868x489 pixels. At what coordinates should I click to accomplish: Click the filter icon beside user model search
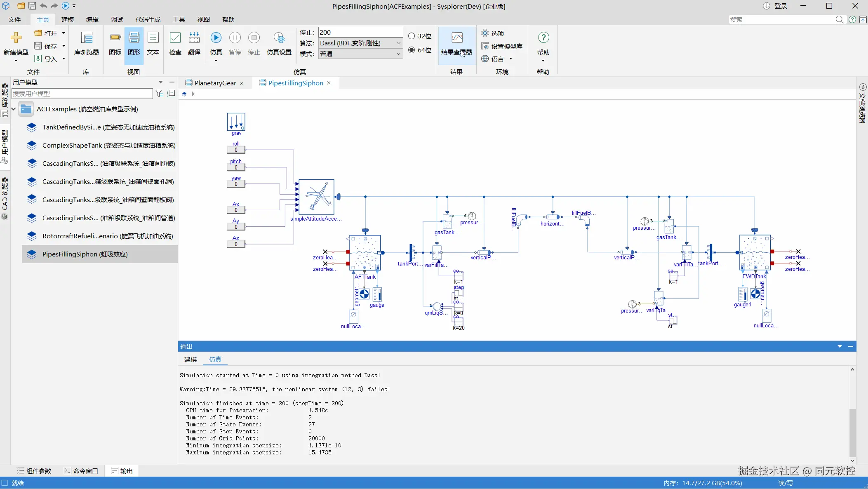159,94
